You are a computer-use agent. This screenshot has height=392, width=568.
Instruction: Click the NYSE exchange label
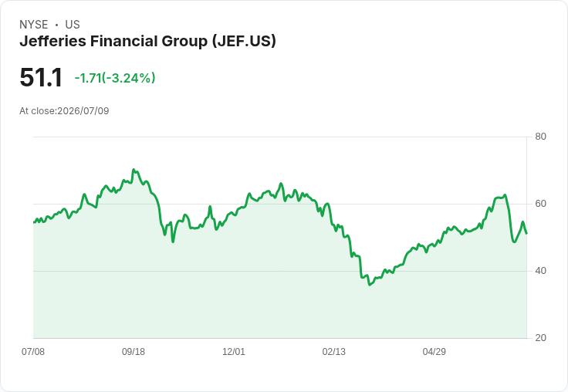(x=34, y=25)
